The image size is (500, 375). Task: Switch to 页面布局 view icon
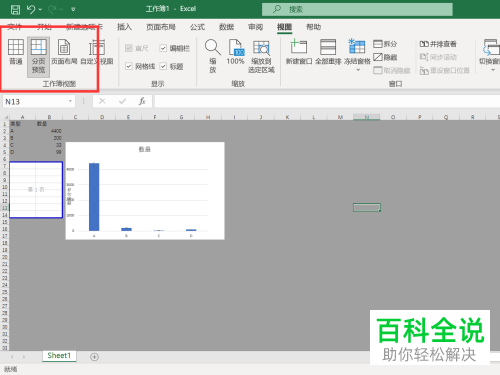click(x=64, y=52)
